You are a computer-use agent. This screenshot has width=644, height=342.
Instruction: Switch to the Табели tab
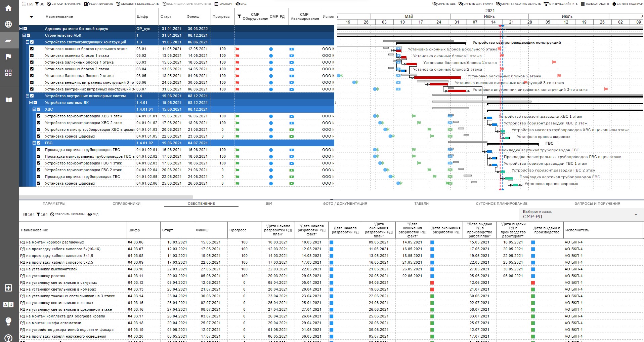click(x=421, y=203)
